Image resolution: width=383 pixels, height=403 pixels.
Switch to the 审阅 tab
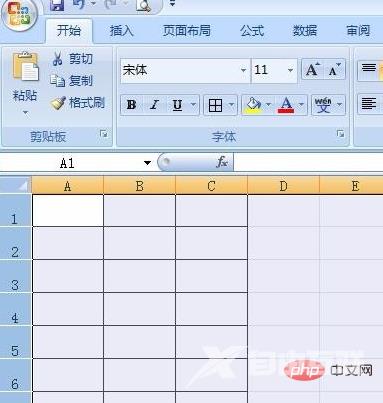tap(358, 31)
